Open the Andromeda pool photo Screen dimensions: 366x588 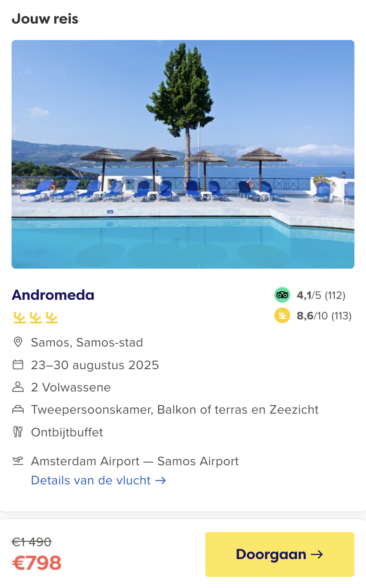click(x=183, y=154)
